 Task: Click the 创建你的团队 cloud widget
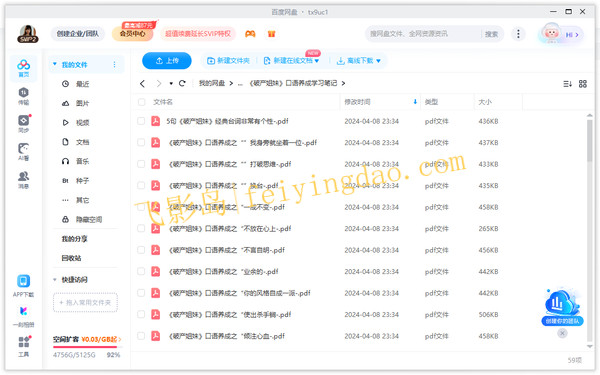(x=562, y=307)
